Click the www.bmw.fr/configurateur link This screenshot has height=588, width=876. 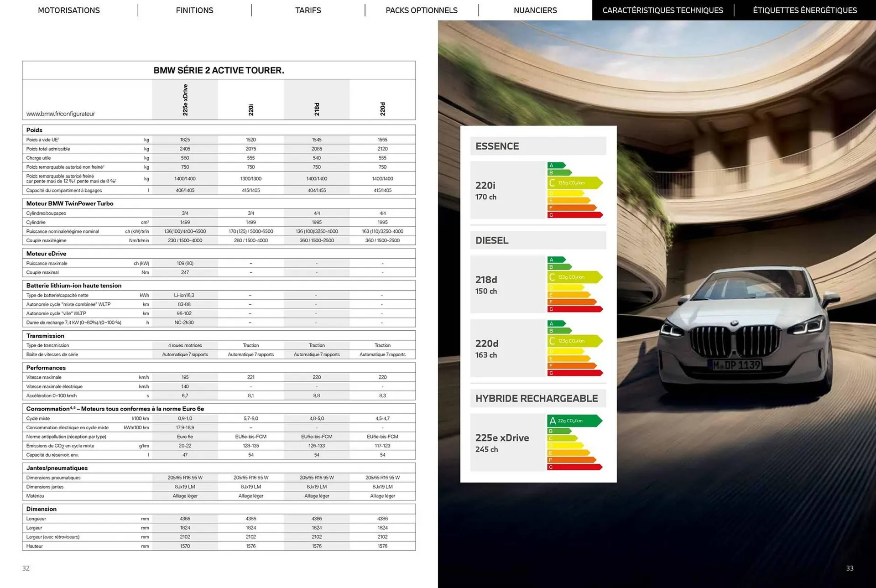click(x=60, y=114)
